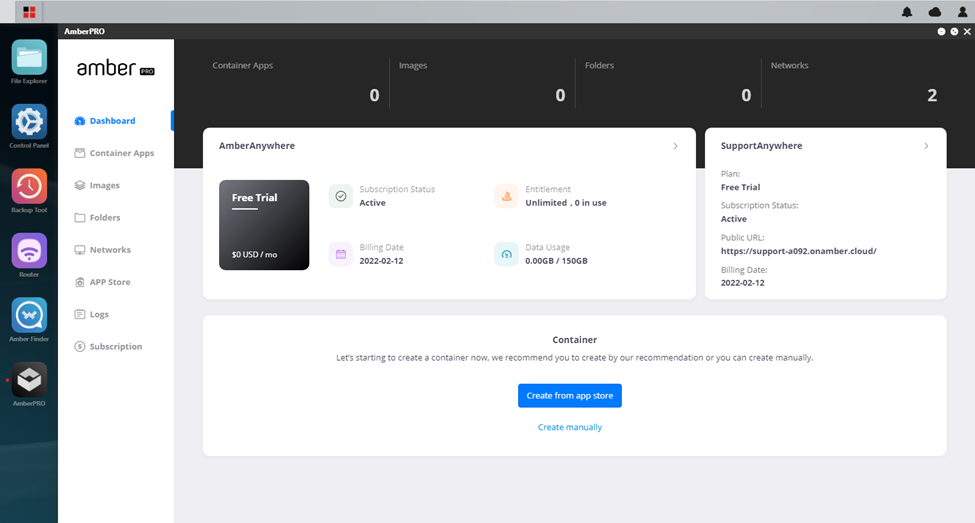Click the Subscription Status checkmark icon
The height and width of the screenshot is (523, 975).
(341, 197)
